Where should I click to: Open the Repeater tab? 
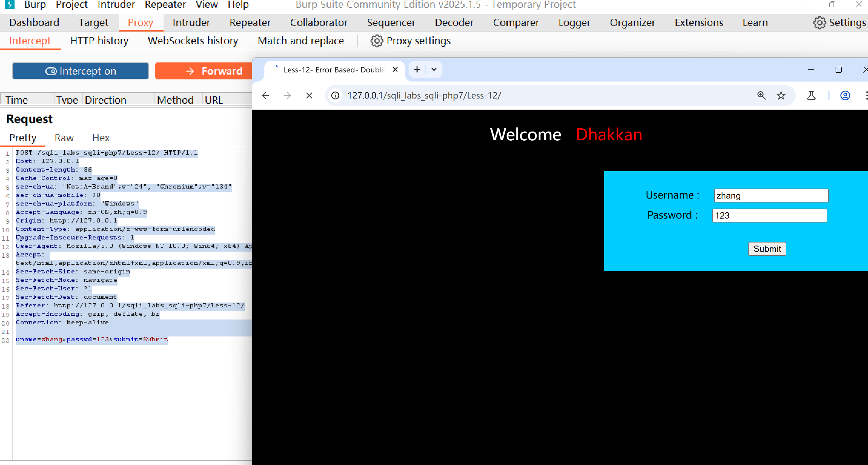coord(250,23)
